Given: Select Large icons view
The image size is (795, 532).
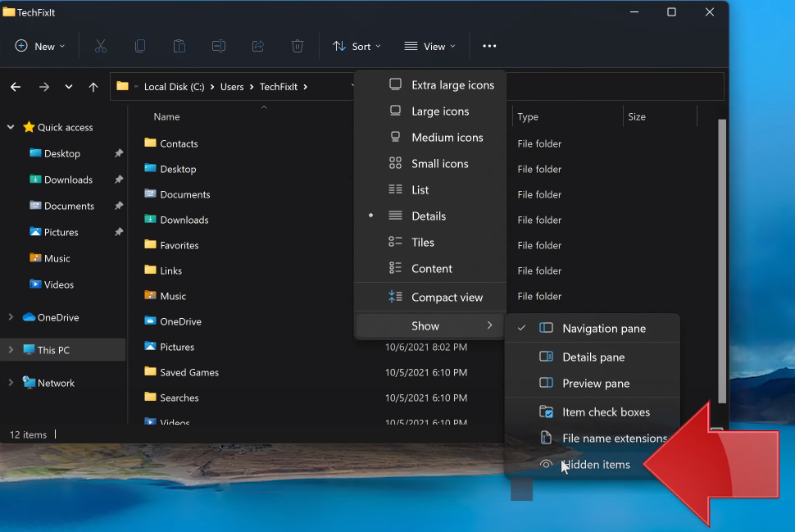Looking at the screenshot, I should (x=430, y=111).
